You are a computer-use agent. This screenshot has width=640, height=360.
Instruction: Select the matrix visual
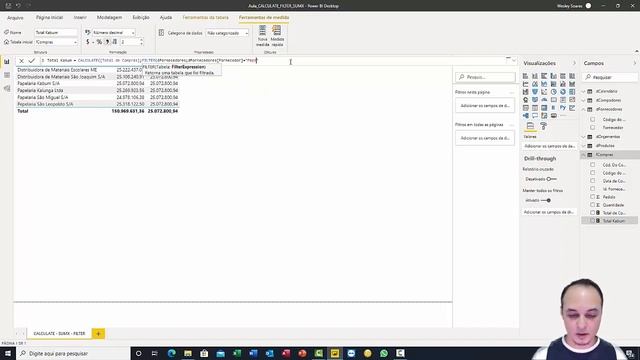click(x=544, y=108)
